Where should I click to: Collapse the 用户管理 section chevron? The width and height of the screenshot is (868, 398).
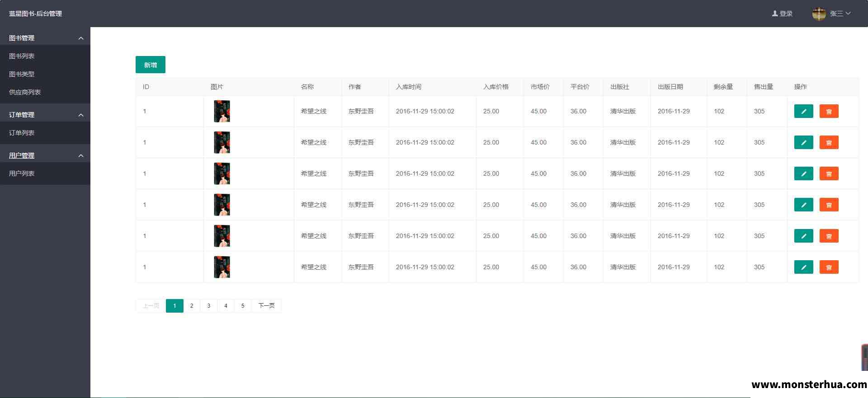click(81, 156)
